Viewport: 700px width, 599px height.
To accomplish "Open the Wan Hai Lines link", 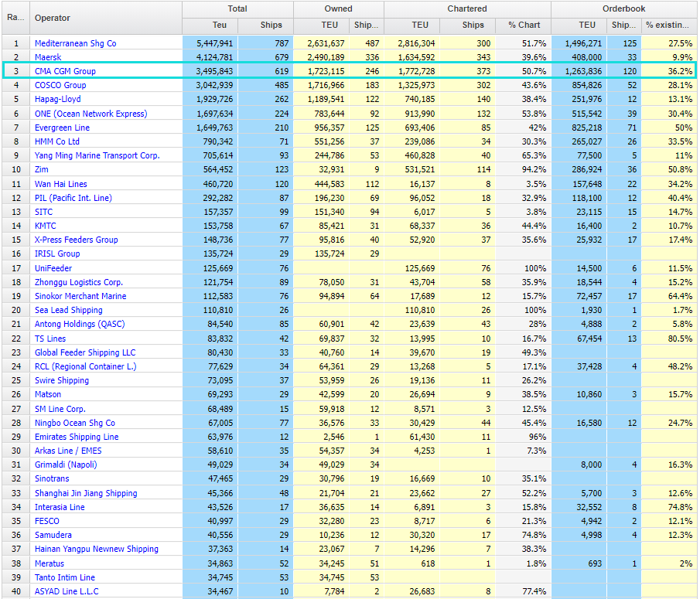I will (60, 184).
